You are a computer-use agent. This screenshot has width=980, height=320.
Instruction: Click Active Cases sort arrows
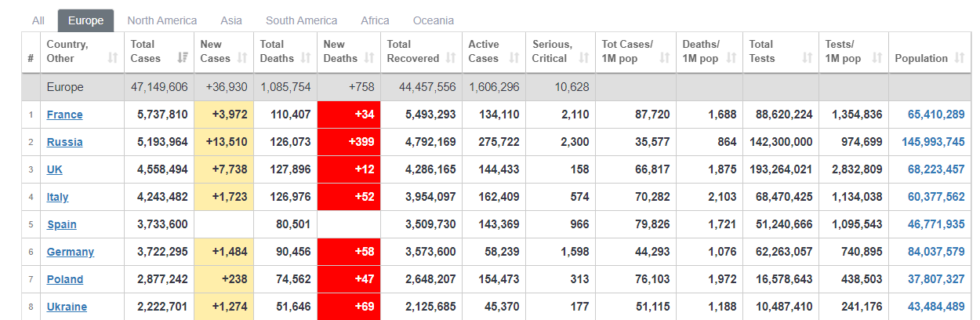tap(514, 58)
